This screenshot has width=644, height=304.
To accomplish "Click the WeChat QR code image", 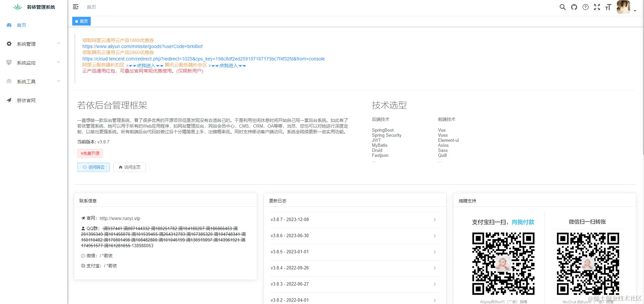I will click(588, 264).
